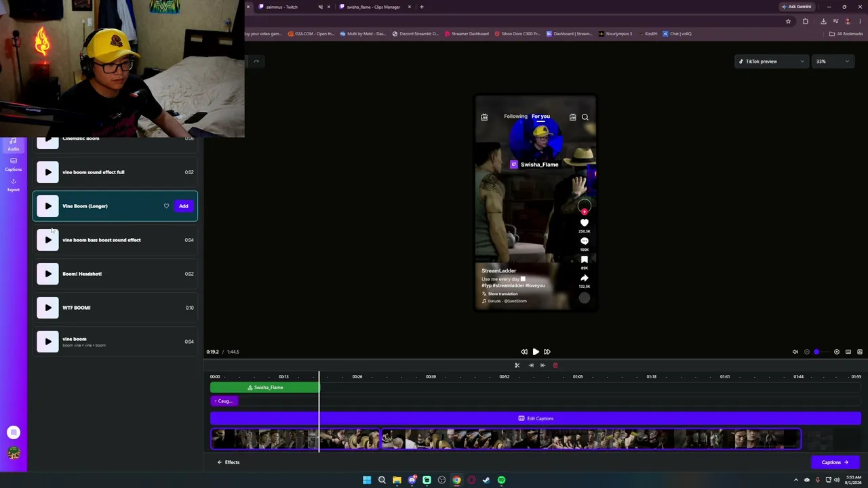Viewport: 868px width, 488px height.
Task: Trim clip end to playhead
Action: [x=531, y=365]
